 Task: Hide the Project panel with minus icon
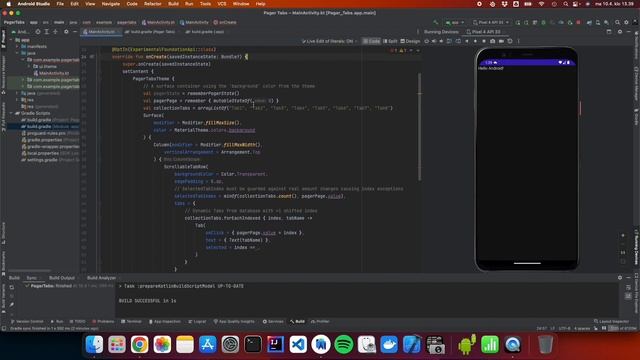(x=75, y=32)
